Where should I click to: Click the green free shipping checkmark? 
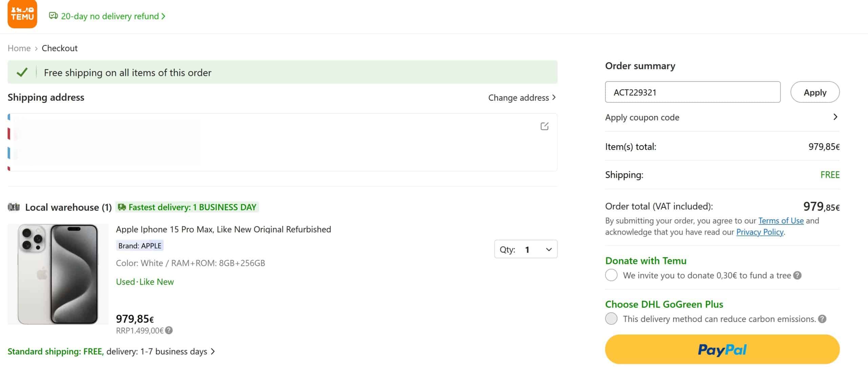click(x=22, y=73)
